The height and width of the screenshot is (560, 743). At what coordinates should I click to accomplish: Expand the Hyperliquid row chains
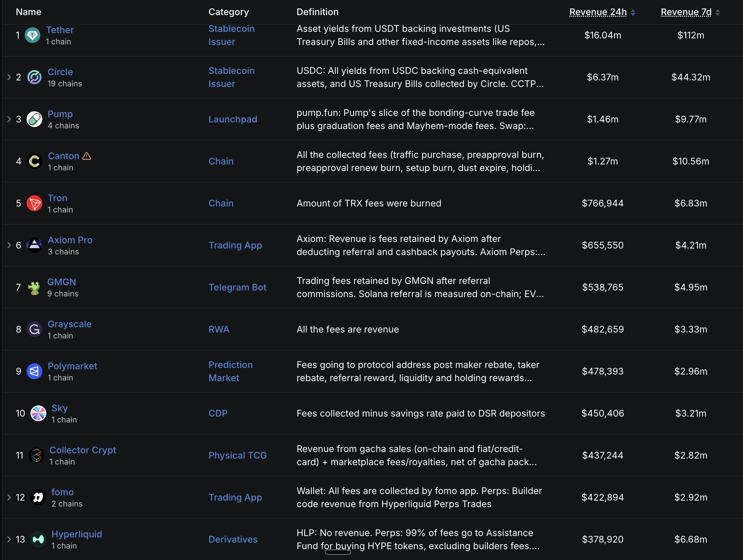tap(9, 539)
